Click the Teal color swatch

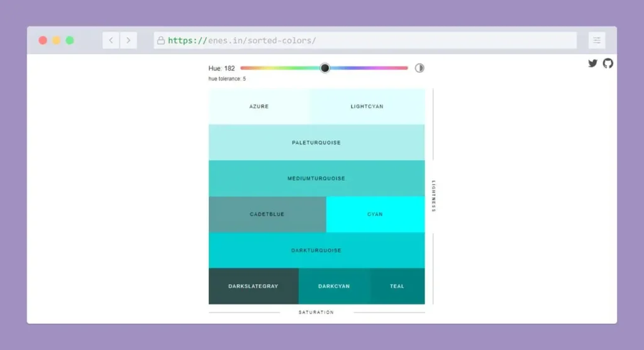pyautogui.click(x=397, y=286)
